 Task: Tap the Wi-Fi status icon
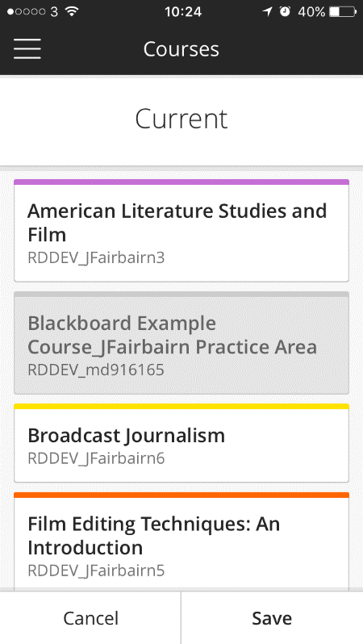coord(72,11)
